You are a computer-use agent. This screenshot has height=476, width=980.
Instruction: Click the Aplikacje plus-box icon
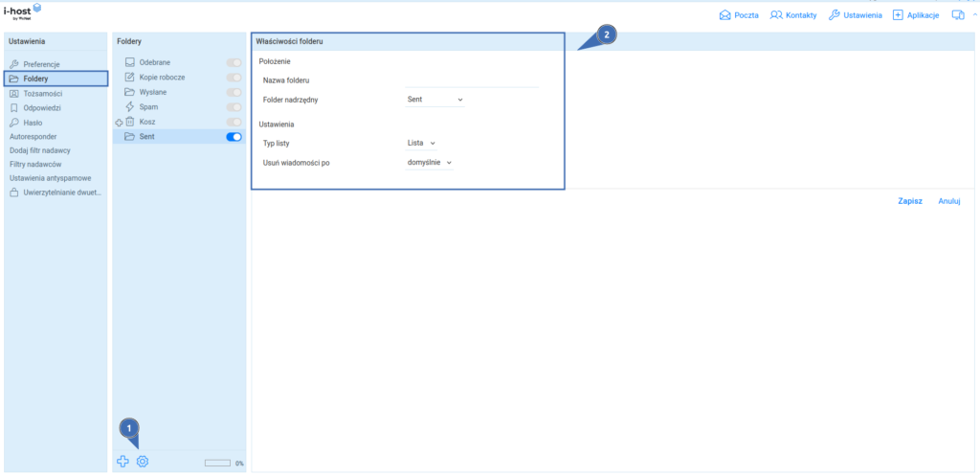[898, 15]
